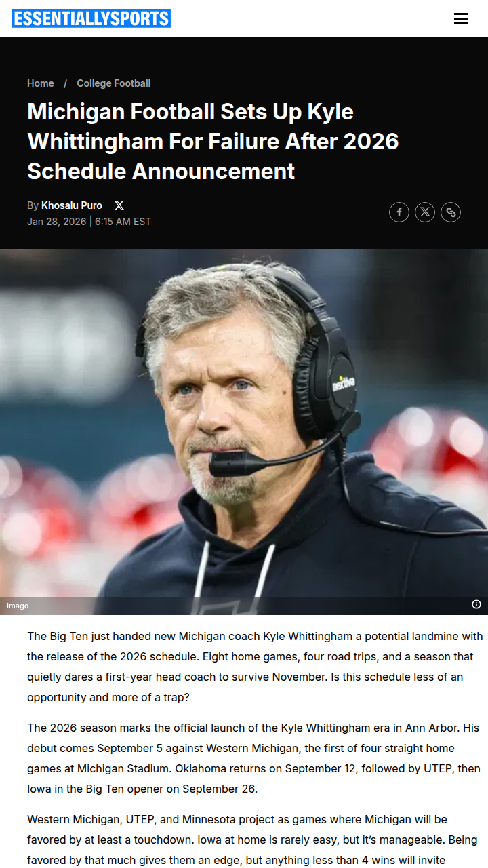Click the paragraph beginning 'The Big Ten just handed'
This screenshot has height=868, width=488.
(x=255, y=667)
